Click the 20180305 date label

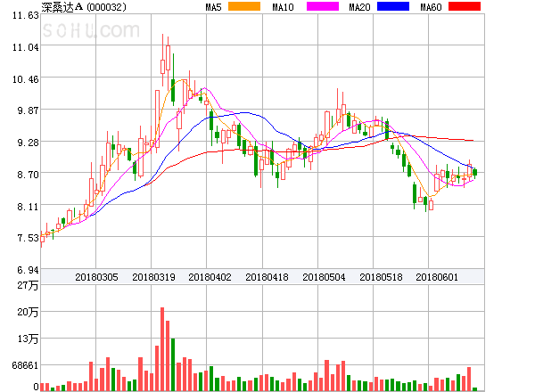coord(96,277)
